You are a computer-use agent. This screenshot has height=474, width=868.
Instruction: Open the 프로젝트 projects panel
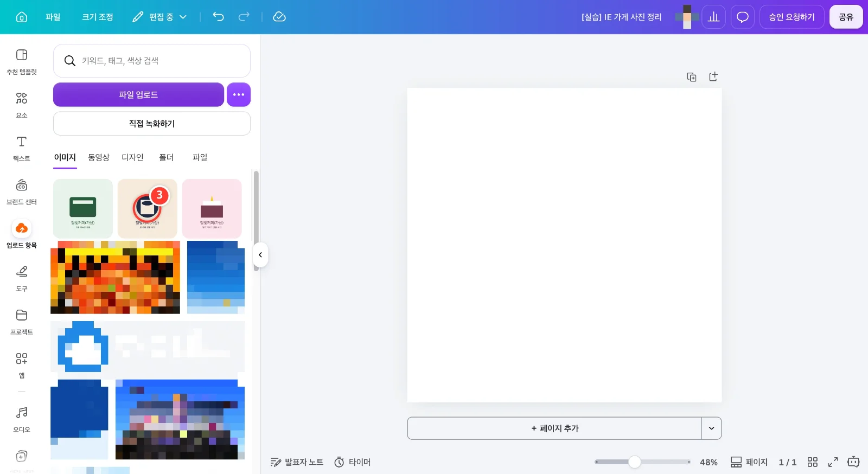[x=22, y=322]
